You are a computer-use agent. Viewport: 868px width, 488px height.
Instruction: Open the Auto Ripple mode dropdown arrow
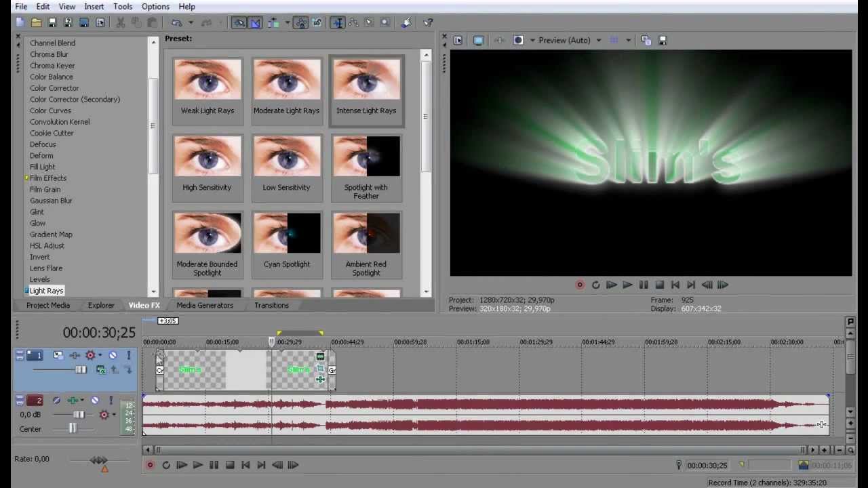(288, 22)
